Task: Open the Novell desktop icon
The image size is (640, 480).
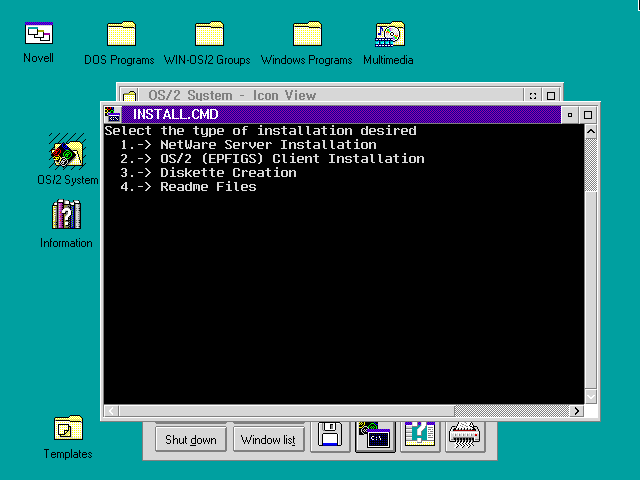Action: [x=39, y=33]
